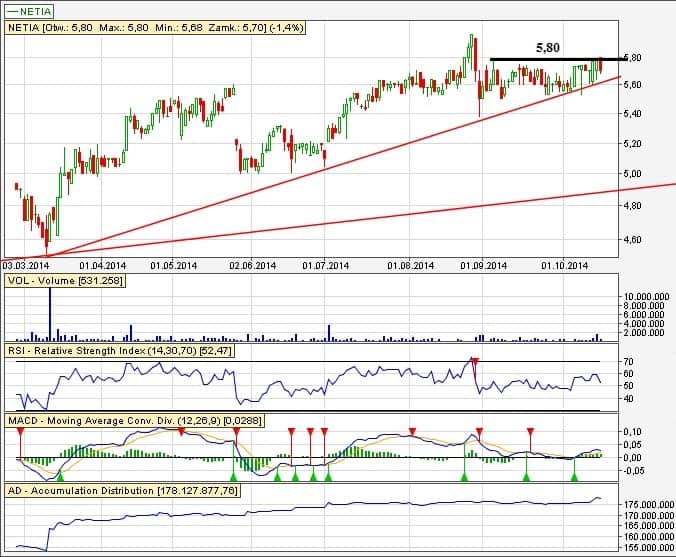Click the 5,00 price axis label

(x=632, y=174)
